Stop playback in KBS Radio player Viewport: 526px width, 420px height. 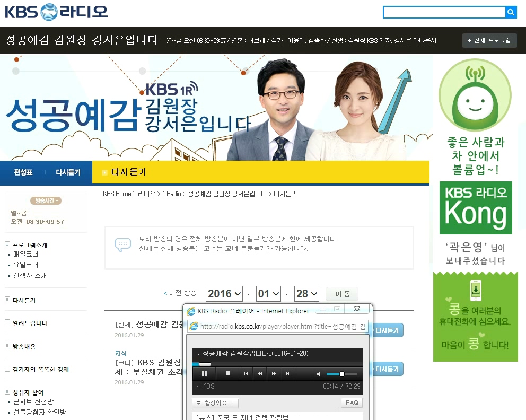tap(228, 373)
